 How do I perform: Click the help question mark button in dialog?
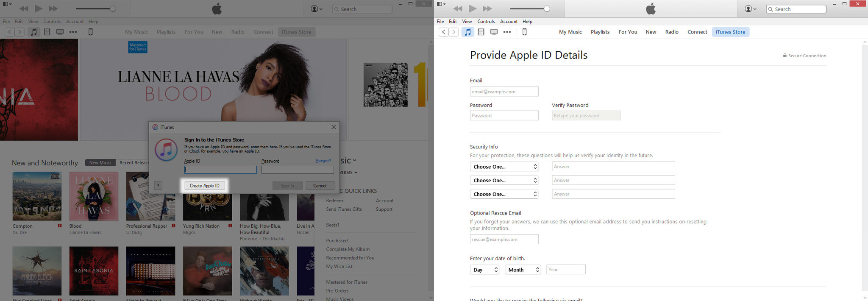point(158,185)
